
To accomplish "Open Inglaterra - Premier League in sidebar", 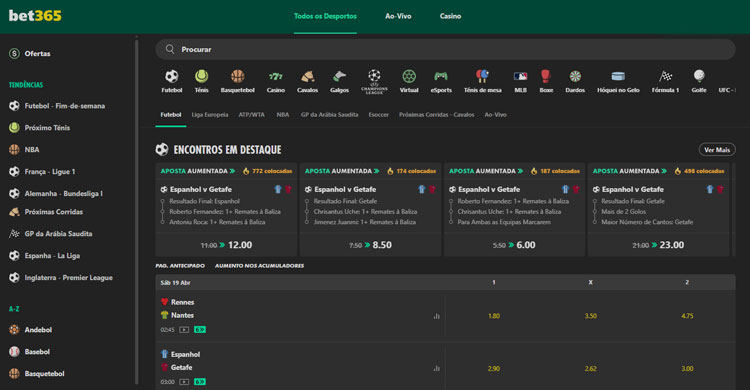I will click(x=68, y=278).
